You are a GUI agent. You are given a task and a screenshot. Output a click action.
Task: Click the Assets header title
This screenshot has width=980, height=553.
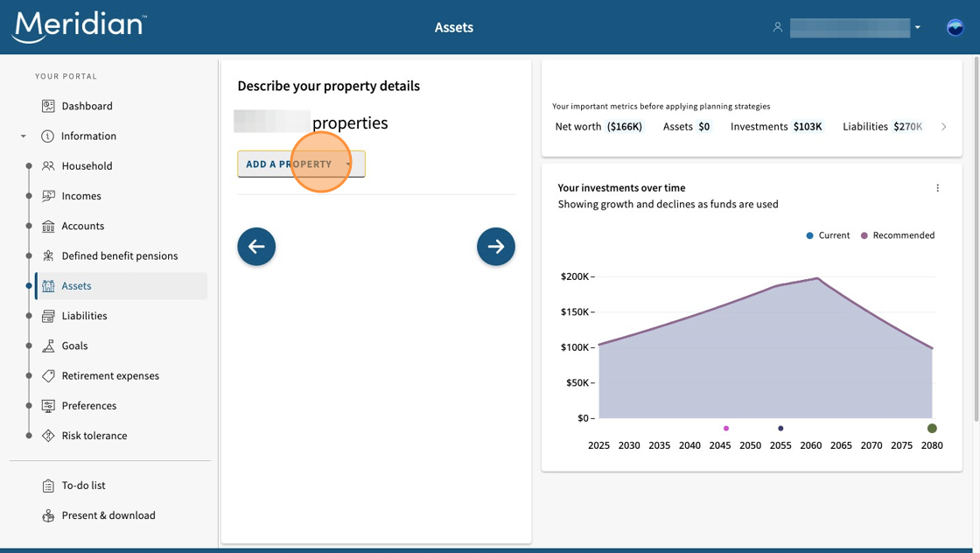coord(454,27)
